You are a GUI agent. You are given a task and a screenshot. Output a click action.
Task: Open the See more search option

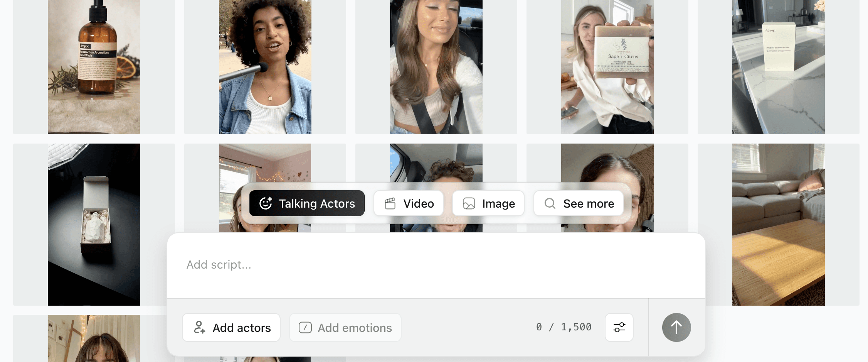579,203
